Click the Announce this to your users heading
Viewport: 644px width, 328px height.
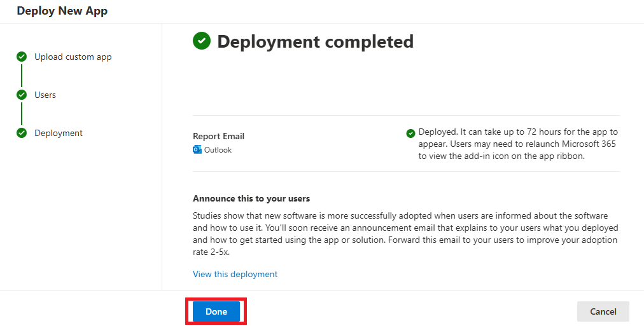pos(251,198)
